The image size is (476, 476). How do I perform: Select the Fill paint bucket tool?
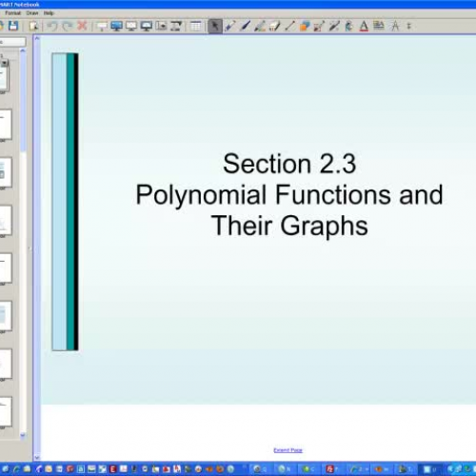point(349,26)
